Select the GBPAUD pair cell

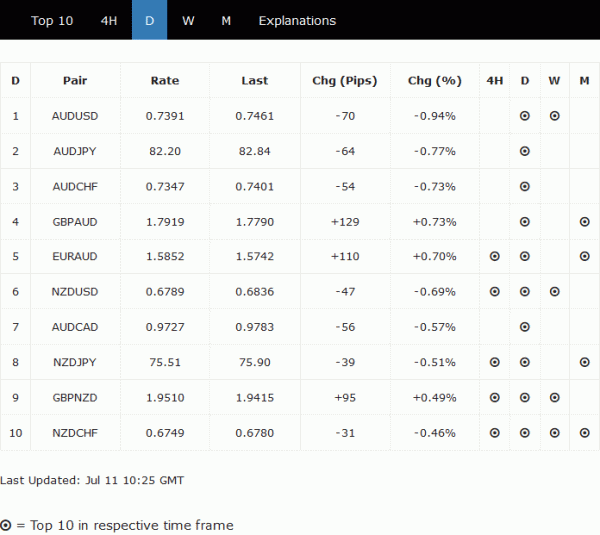(75, 222)
